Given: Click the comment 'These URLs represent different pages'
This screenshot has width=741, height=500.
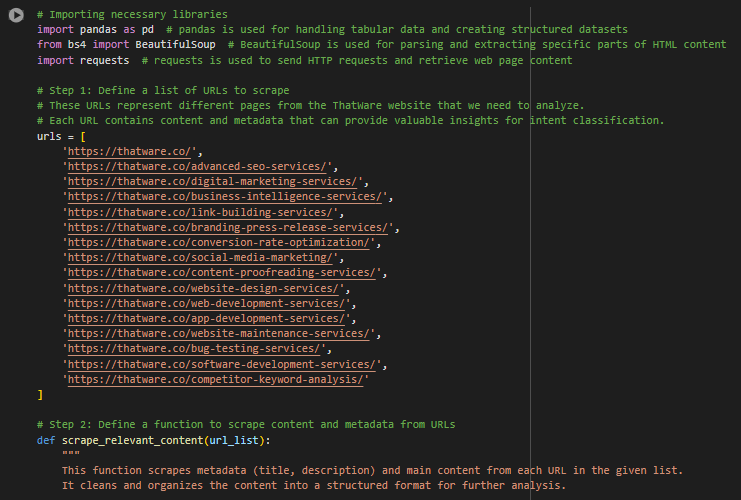Looking at the screenshot, I should [310, 105].
